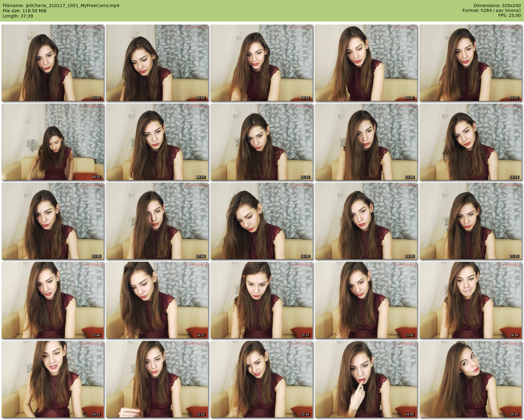Click the frame labeled 28:28

(x=471, y=300)
